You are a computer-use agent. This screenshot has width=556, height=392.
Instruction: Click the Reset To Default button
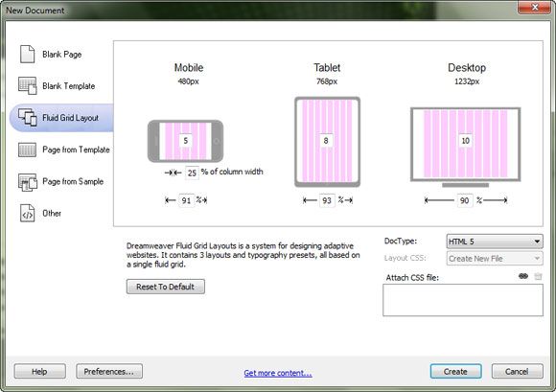165,287
